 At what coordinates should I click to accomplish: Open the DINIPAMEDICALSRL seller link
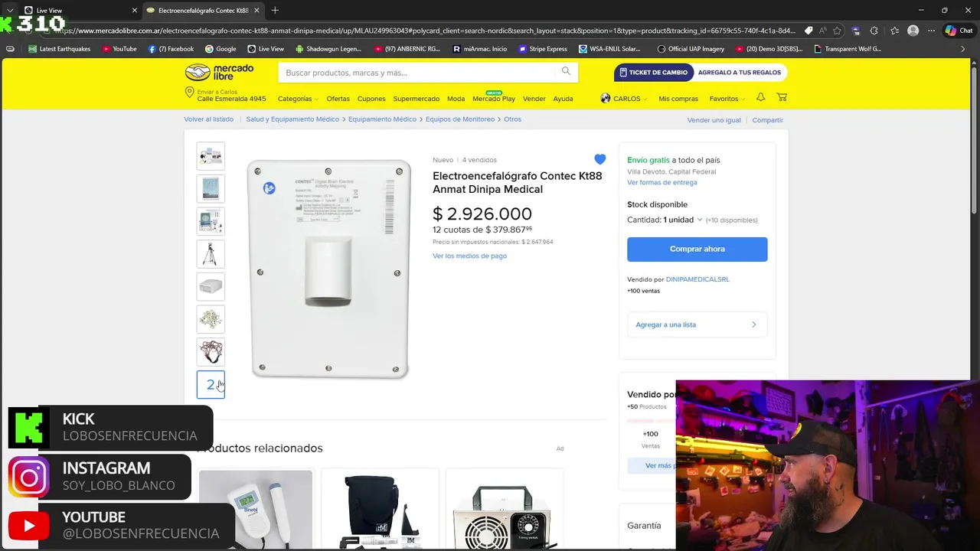(697, 279)
